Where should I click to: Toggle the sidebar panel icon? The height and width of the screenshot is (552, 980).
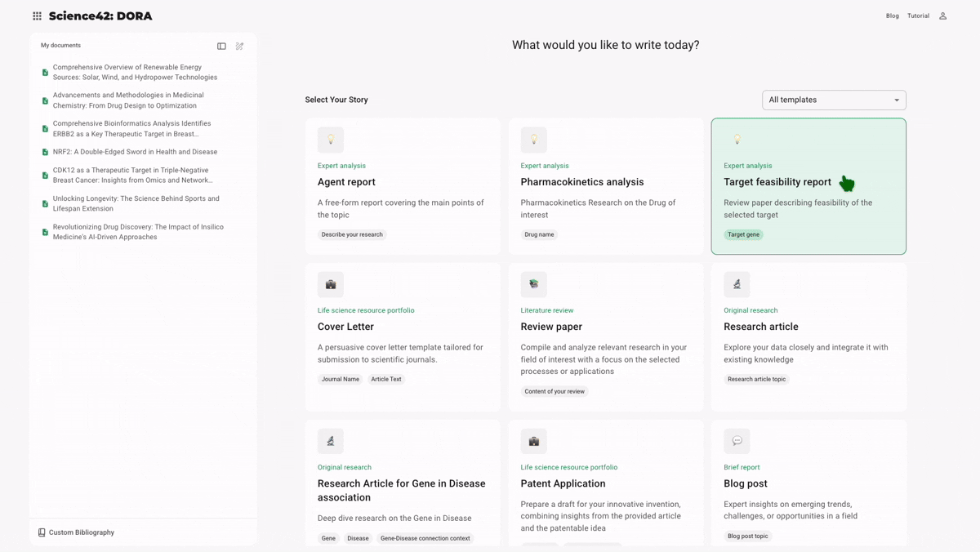(x=221, y=47)
